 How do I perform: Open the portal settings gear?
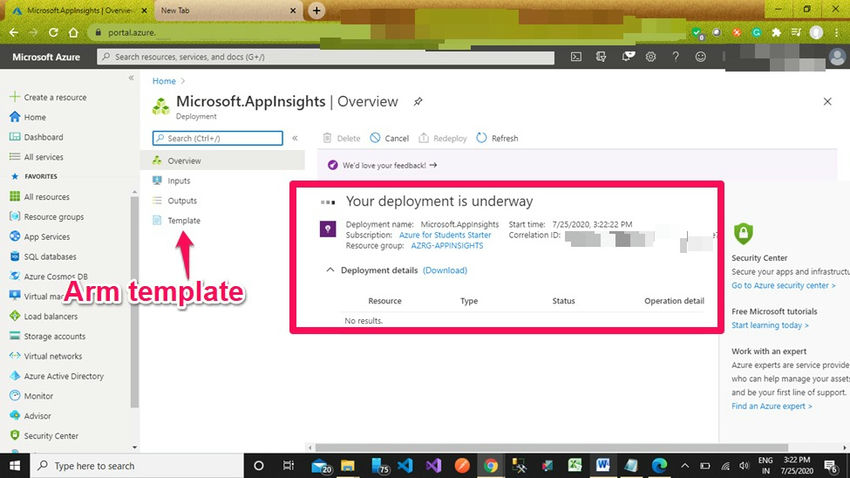tap(651, 56)
